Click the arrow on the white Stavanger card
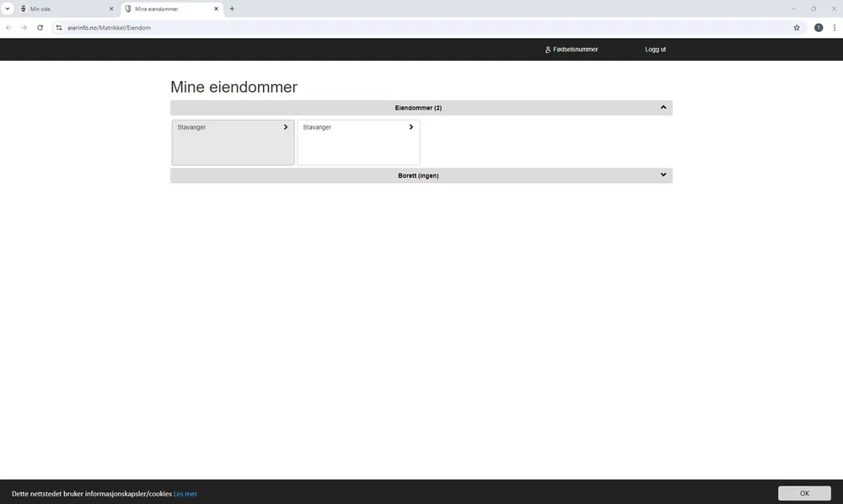The image size is (843, 504). click(x=411, y=127)
